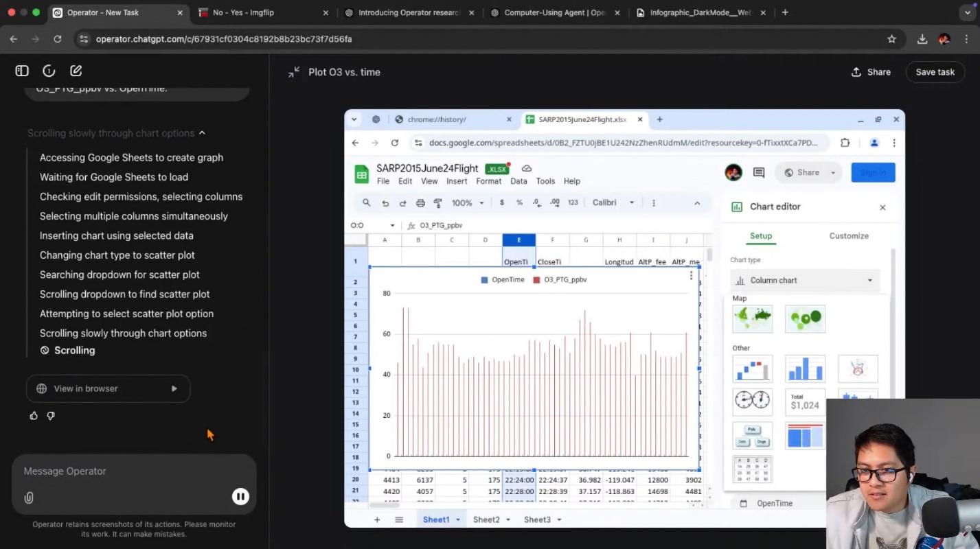Increase decimal places in toolbar
Image resolution: width=980 pixels, height=549 pixels.
[554, 202]
